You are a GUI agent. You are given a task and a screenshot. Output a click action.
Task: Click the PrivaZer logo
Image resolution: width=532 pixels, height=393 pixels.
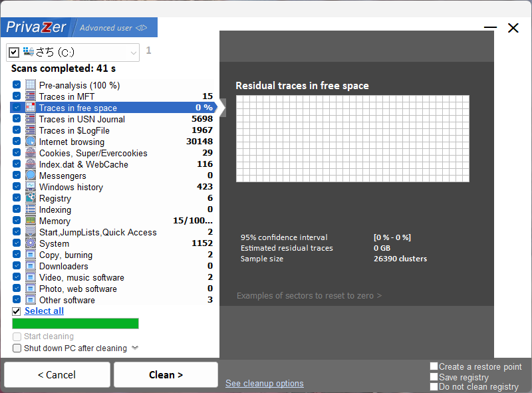point(36,27)
